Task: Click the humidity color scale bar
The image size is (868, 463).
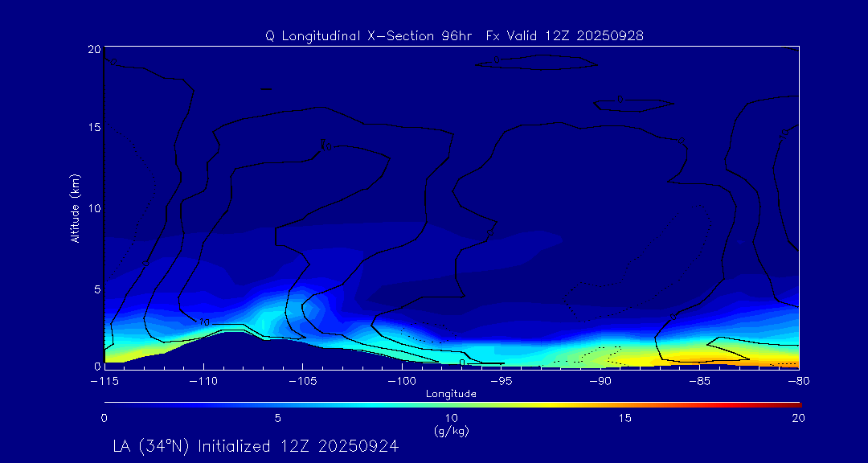Action: (452, 405)
